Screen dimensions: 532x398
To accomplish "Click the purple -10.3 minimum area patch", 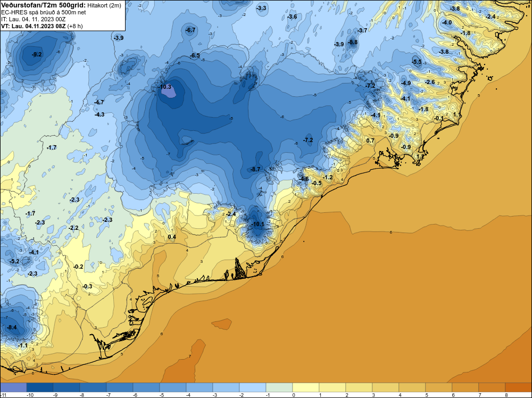I will tap(169, 92).
